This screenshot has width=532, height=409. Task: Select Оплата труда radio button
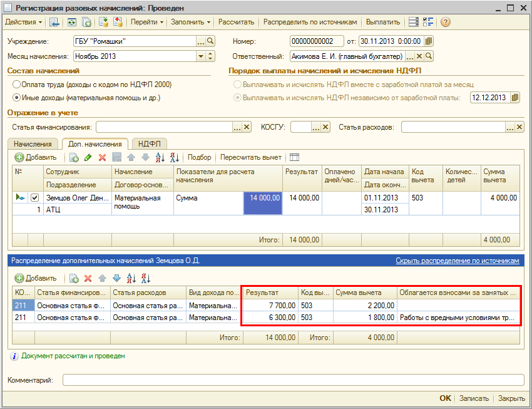pos(16,84)
